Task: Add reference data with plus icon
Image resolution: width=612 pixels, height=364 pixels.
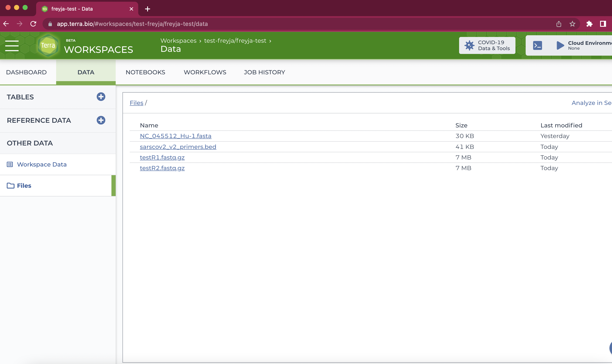Action: tap(101, 120)
